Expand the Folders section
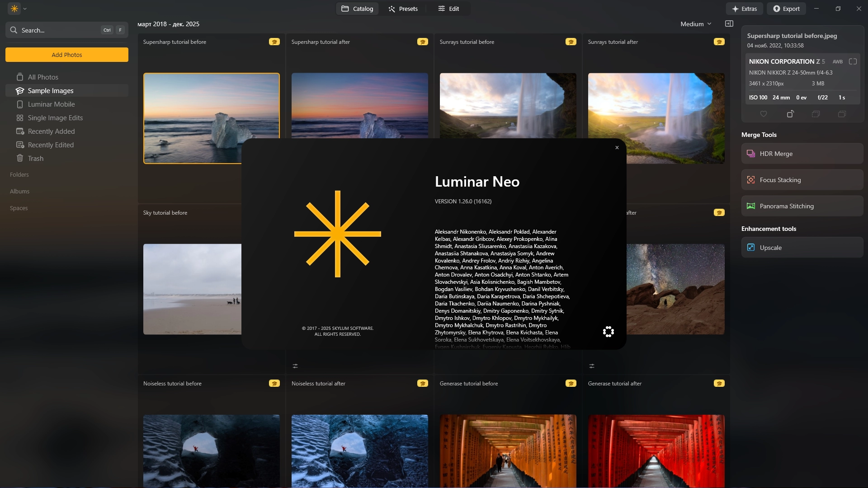 [19, 174]
